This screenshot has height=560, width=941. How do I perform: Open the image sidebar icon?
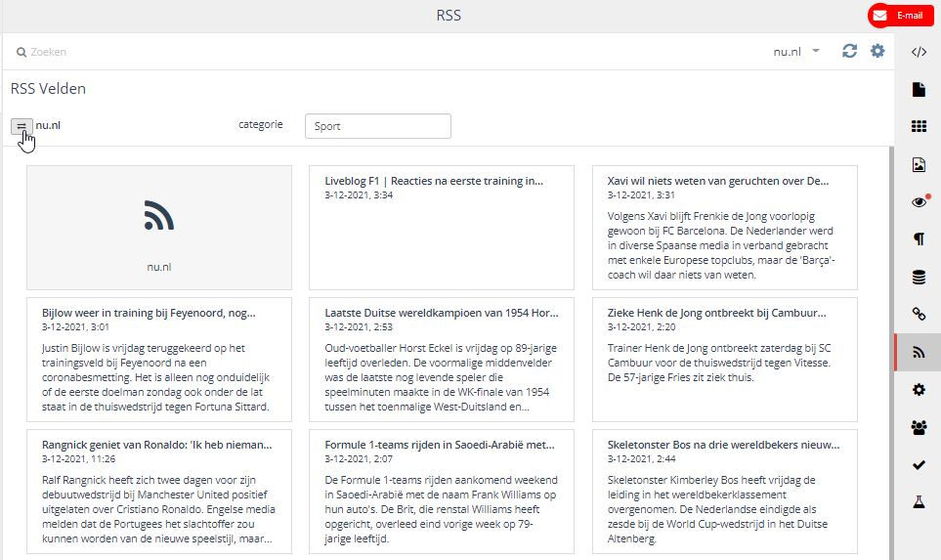[x=918, y=164]
